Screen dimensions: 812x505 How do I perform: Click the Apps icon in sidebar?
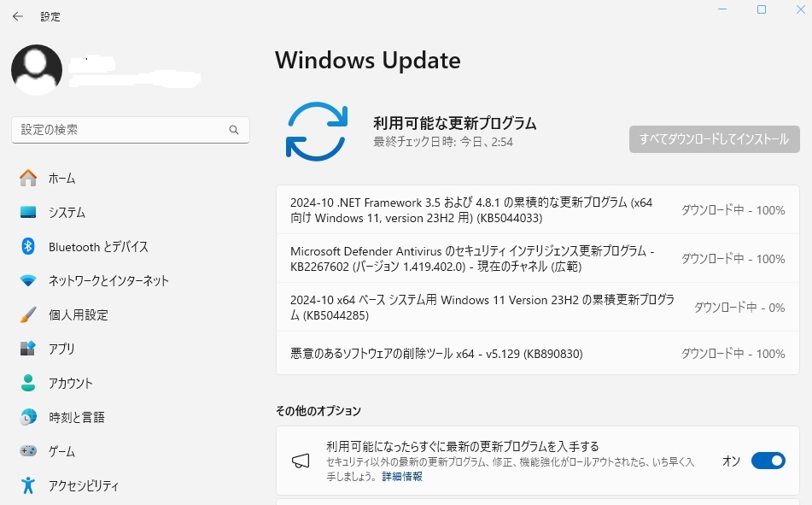28,349
